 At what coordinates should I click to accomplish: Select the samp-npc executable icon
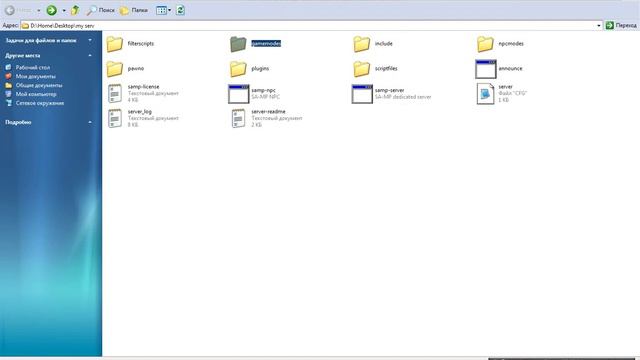(x=238, y=94)
